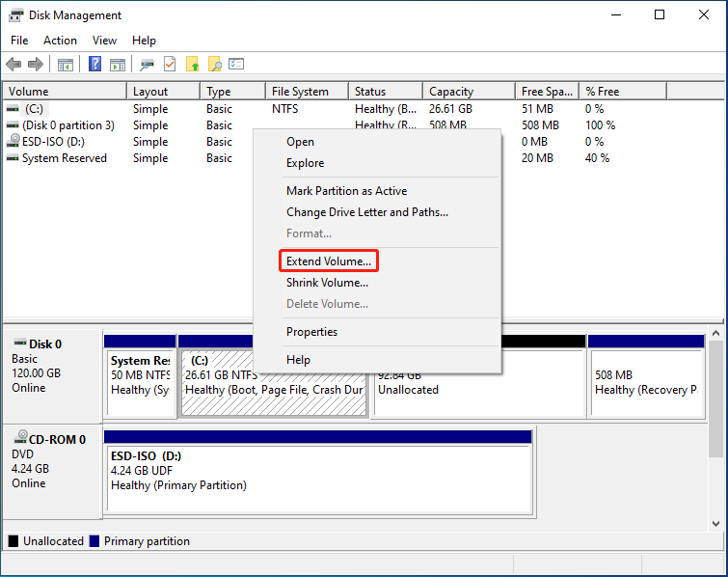The image size is (728, 577).
Task: Click the Back arrow toolbar icon
Action: [x=13, y=64]
